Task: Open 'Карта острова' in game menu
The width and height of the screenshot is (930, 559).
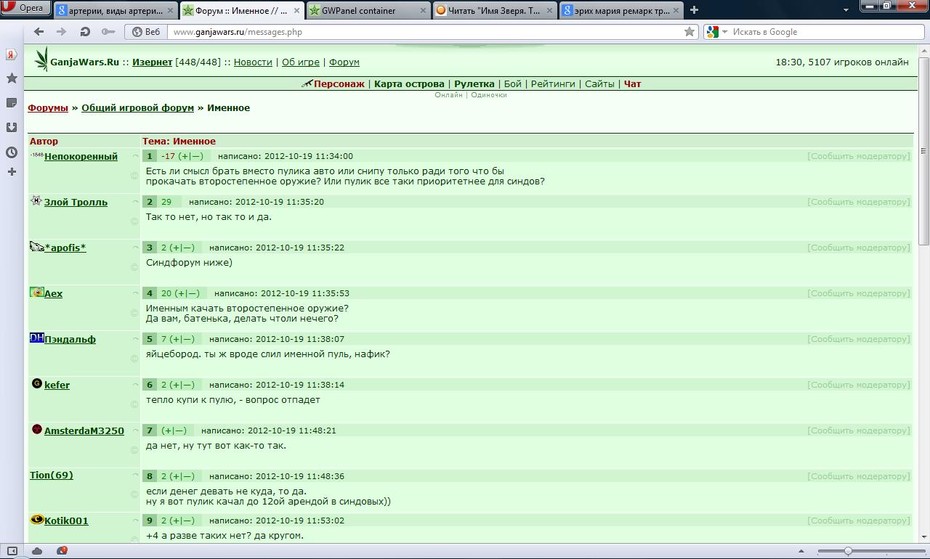Action: point(409,84)
